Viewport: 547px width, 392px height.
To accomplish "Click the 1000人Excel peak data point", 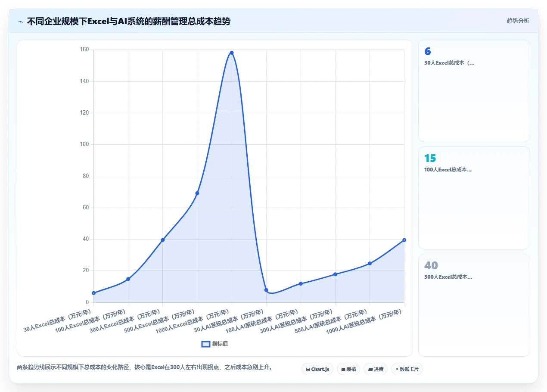I will (x=232, y=53).
